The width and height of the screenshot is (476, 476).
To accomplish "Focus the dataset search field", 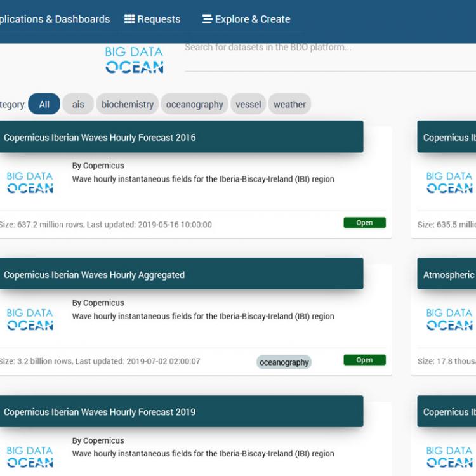I will pos(330,58).
